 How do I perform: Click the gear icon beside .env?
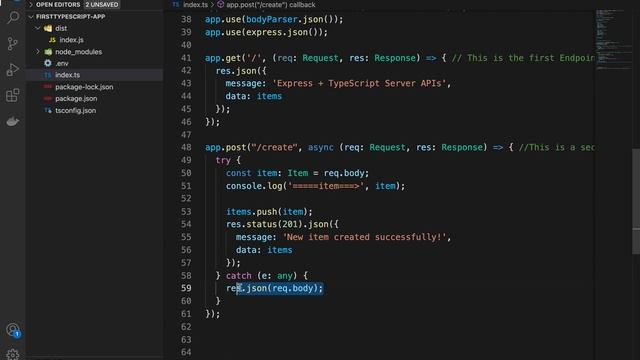(48, 63)
